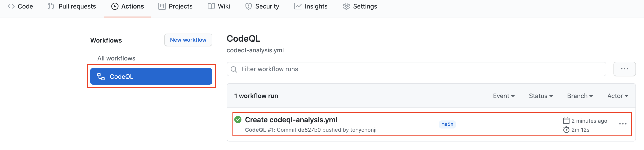The height and width of the screenshot is (150, 644).
Task: Click the Pull requests branch icon
Action: [51, 6]
